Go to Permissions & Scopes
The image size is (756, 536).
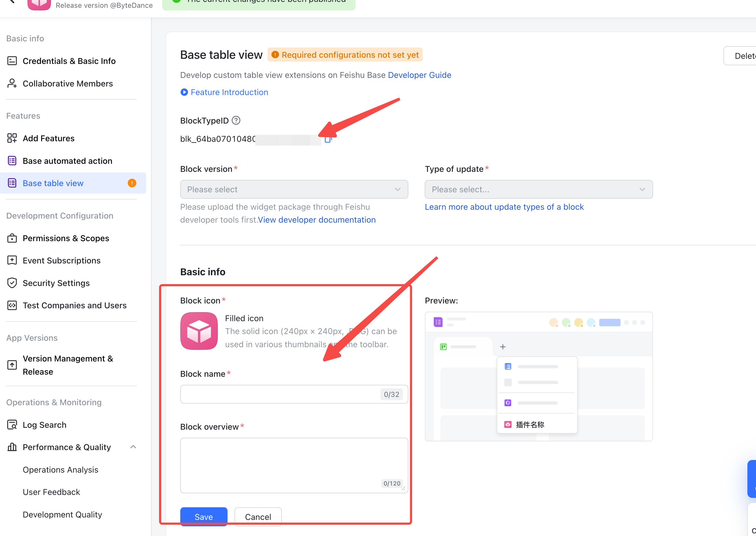pyautogui.click(x=66, y=238)
